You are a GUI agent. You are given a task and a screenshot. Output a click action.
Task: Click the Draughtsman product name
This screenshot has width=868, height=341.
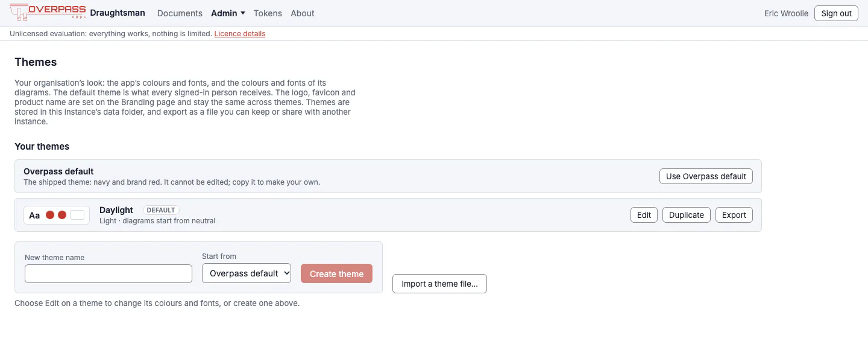click(x=118, y=13)
